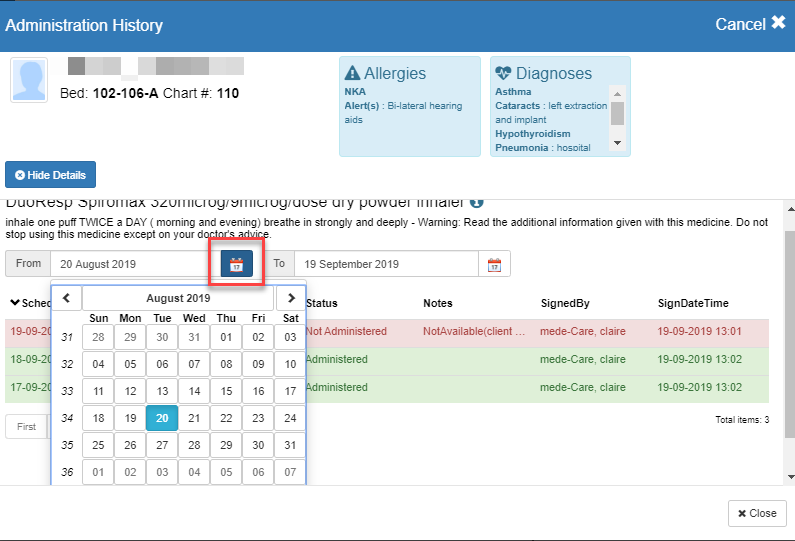Select August 15 in the calendar
The height and width of the screenshot is (541, 795).
point(226,391)
